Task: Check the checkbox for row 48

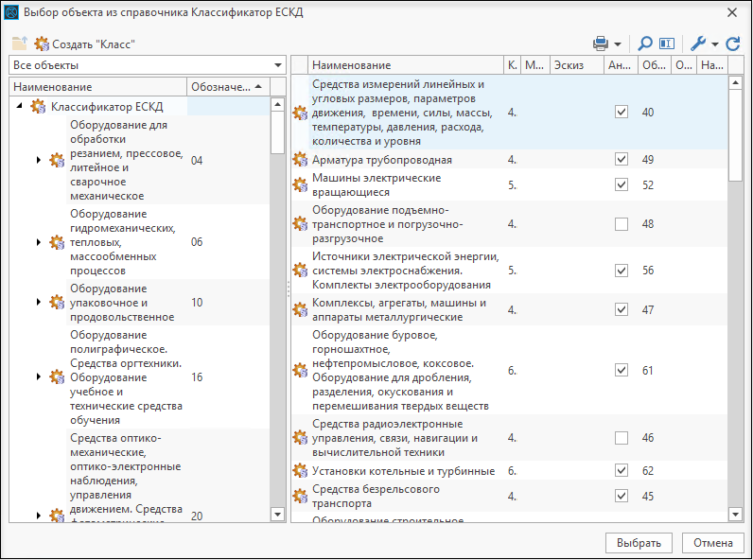Action: click(x=622, y=224)
